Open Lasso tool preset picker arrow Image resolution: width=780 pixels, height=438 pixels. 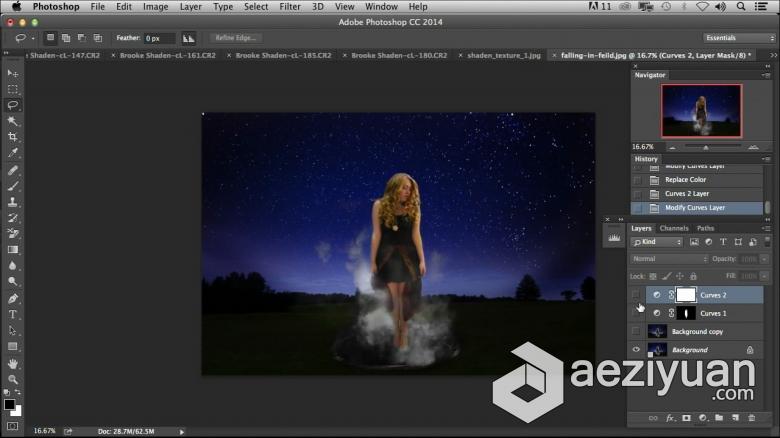point(33,38)
